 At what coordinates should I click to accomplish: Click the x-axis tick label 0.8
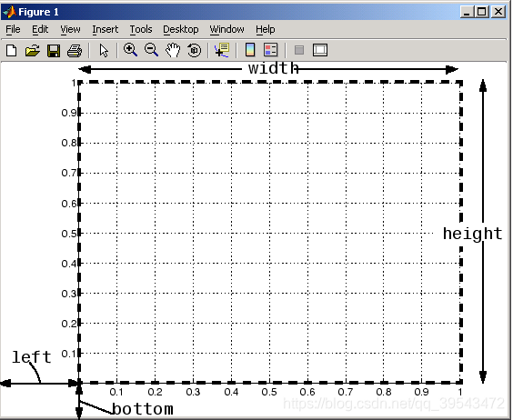click(x=384, y=392)
